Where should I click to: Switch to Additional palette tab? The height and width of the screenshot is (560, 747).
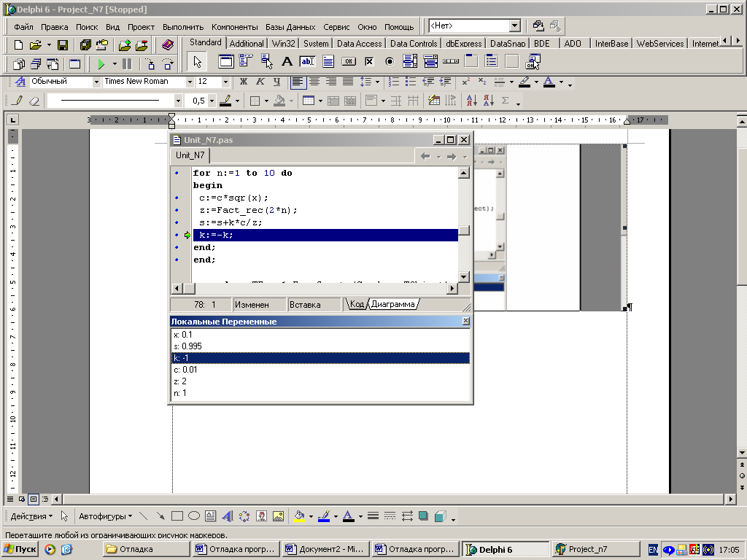247,43
